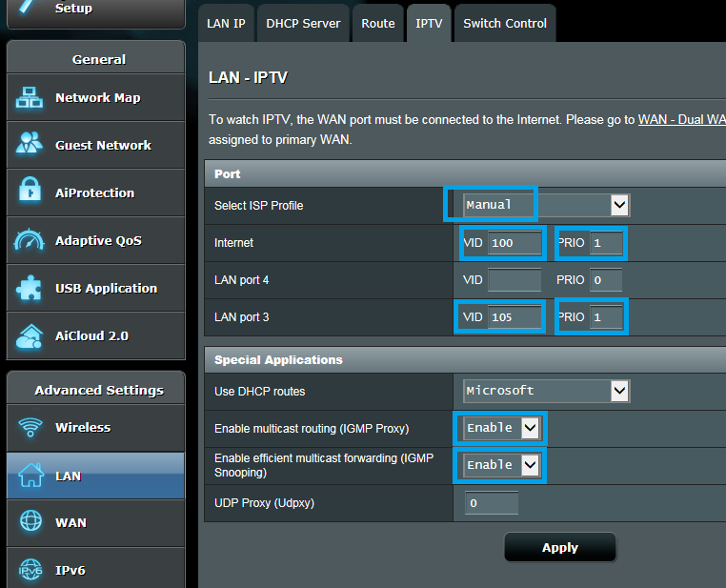Open Network Map menu label
Screen dimensions: 726x588
(98, 98)
